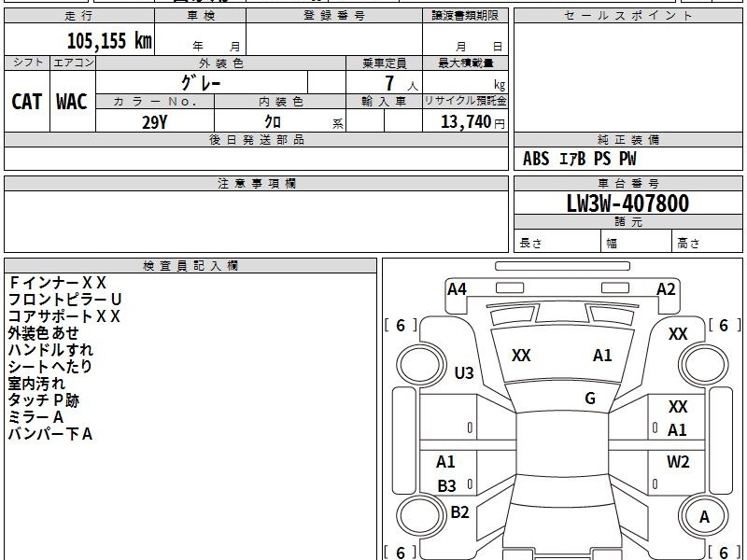The image size is (747, 560).
Task: Click the カラーNo. header
Action: (x=155, y=102)
